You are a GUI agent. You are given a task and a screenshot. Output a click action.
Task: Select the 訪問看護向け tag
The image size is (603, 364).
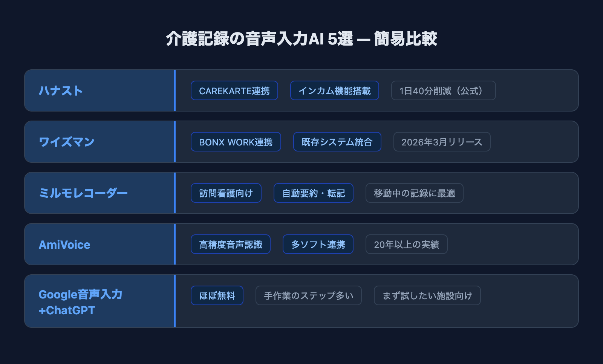pos(226,193)
